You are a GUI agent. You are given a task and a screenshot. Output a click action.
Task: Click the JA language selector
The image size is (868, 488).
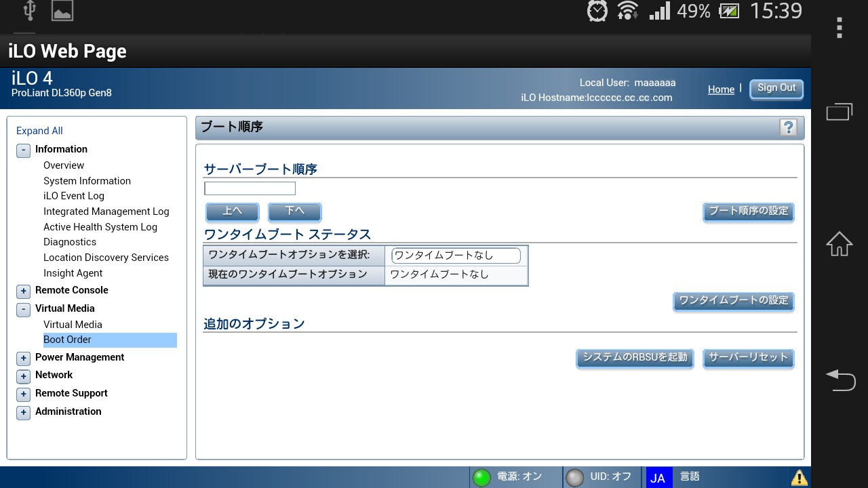658,478
